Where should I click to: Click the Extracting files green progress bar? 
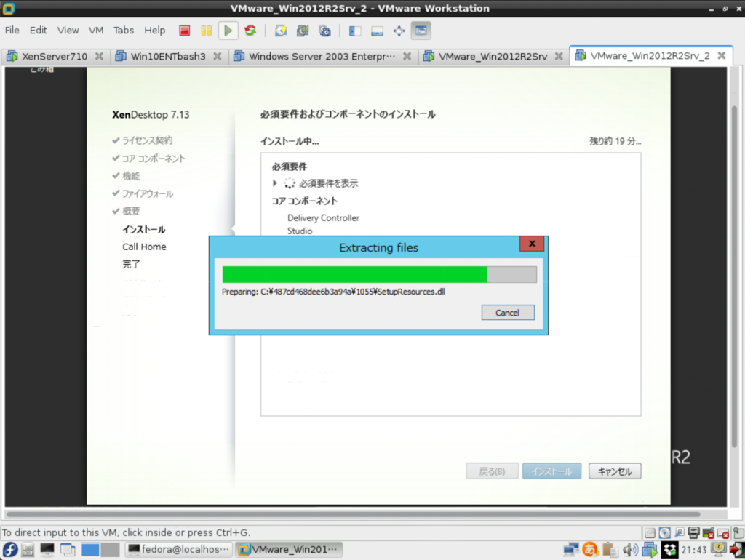pyautogui.click(x=379, y=274)
